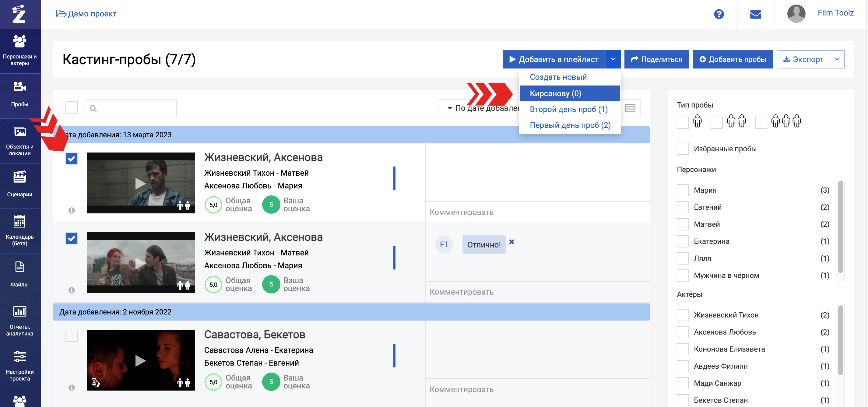
Task: Click the help question mark icon
Action: [719, 14]
